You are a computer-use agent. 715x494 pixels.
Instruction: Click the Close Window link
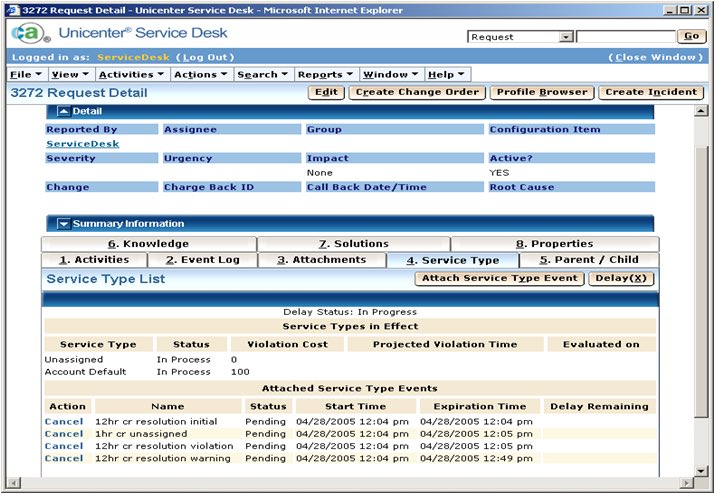(x=655, y=57)
